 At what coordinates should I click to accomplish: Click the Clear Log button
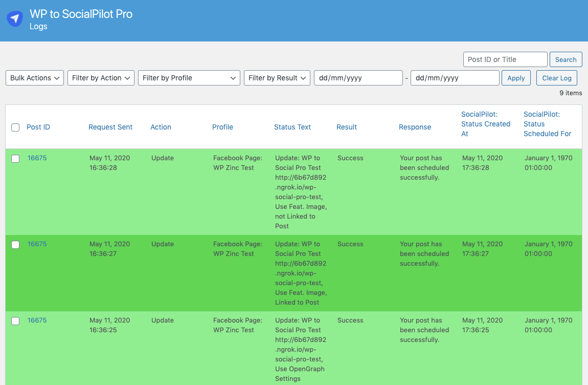click(557, 78)
